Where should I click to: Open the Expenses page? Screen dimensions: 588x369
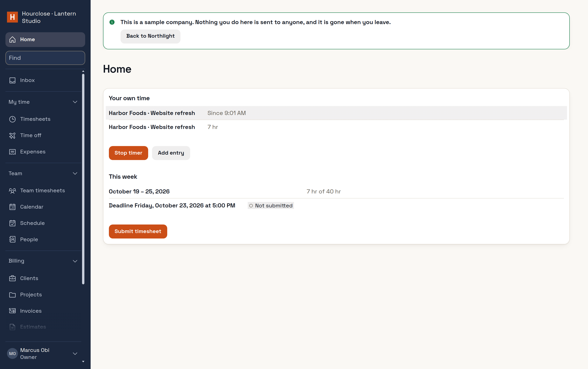click(44, 152)
